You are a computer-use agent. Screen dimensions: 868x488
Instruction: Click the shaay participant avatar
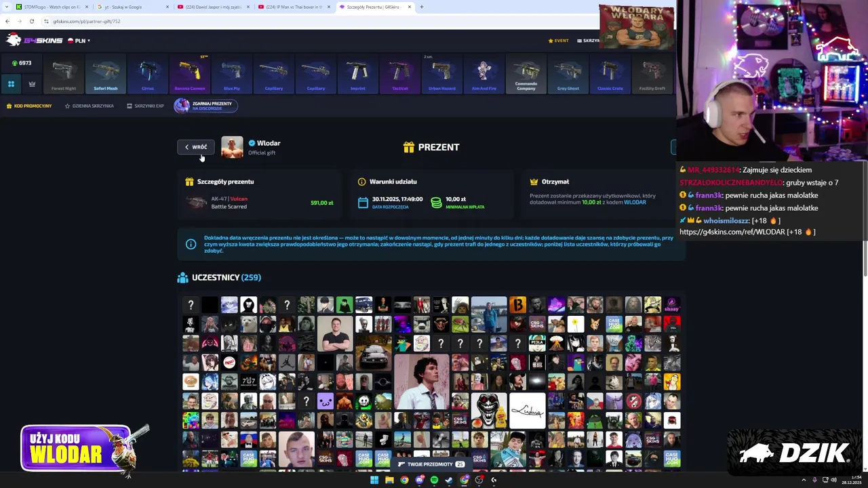[671, 305]
